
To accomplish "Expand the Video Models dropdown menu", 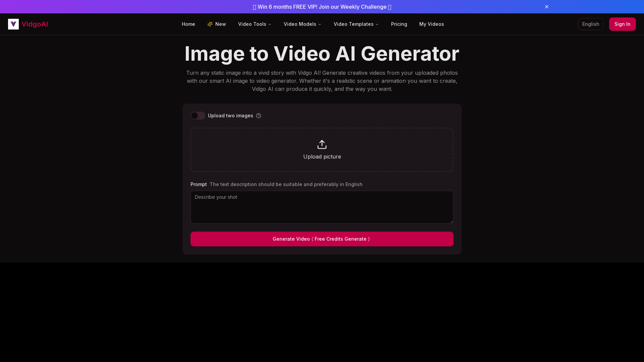I will click(303, 24).
